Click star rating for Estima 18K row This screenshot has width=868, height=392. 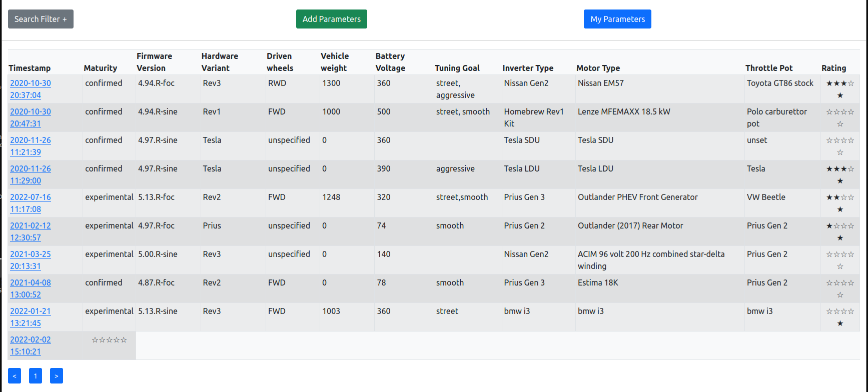(x=840, y=288)
